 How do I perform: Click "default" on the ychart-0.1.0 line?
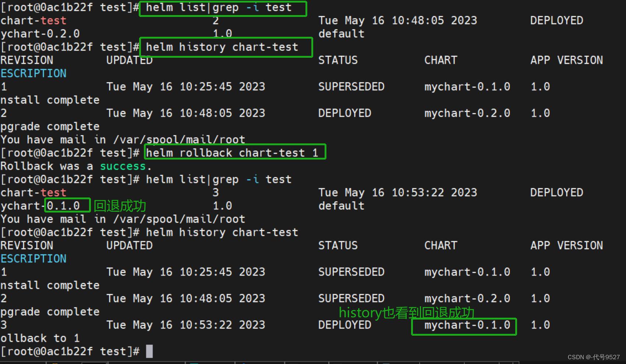pyautogui.click(x=342, y=206)
